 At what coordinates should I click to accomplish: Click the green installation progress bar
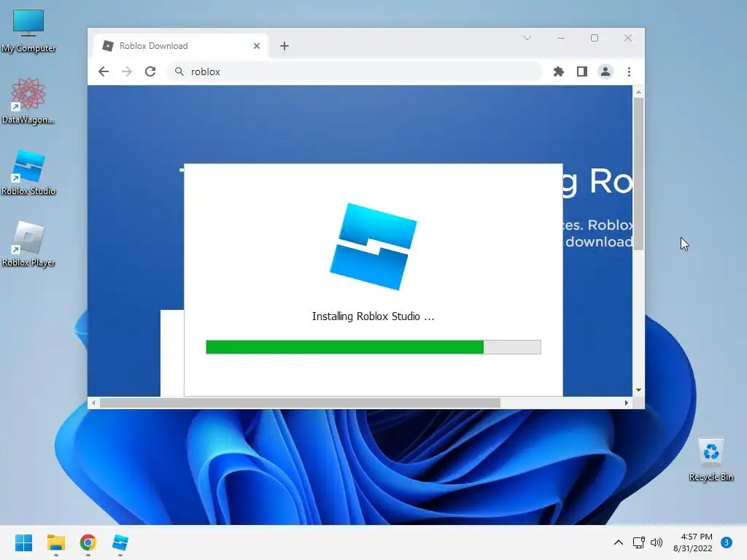point(373,347)
